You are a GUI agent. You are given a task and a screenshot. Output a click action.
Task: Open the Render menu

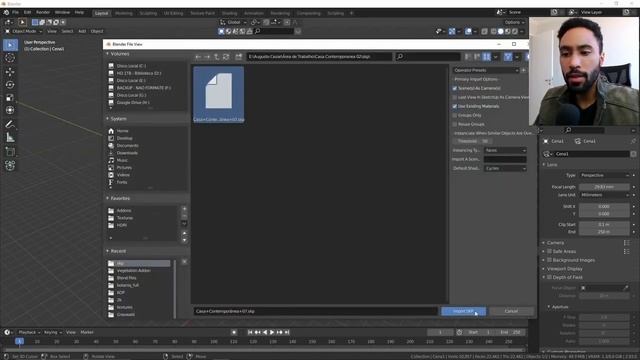[x=43, y=13]
